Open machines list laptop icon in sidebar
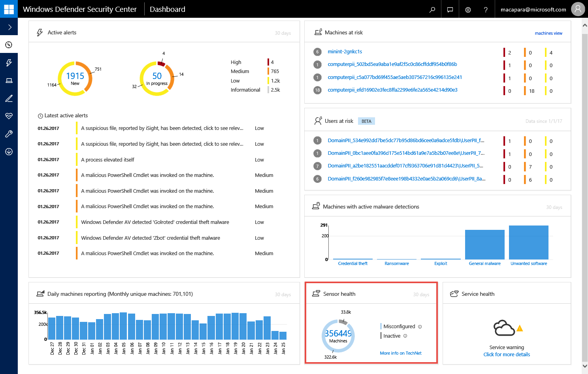 (9, 81)
